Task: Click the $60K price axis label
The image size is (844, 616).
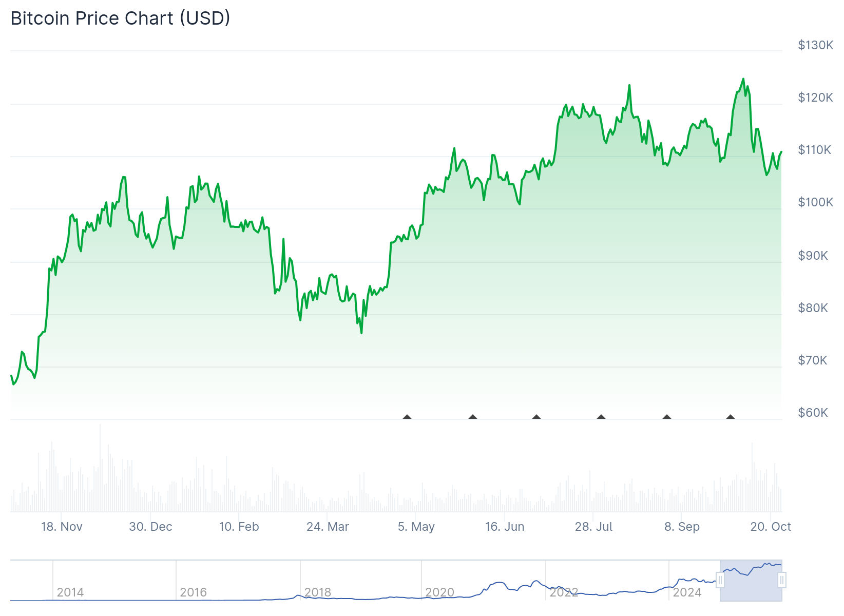Action: click(x=813, y=413)
